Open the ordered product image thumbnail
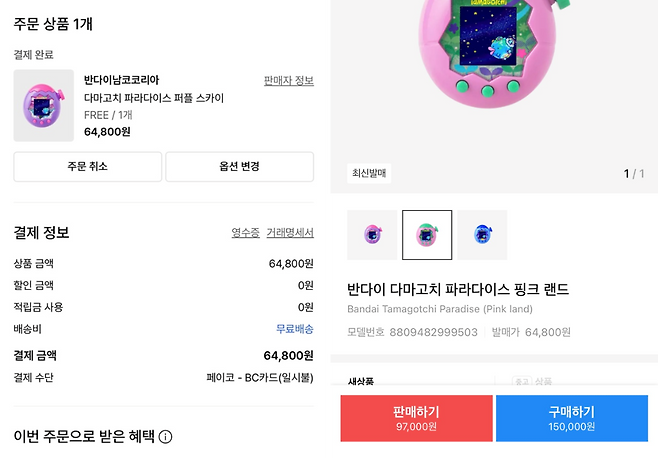 click(x=43, y=105)
